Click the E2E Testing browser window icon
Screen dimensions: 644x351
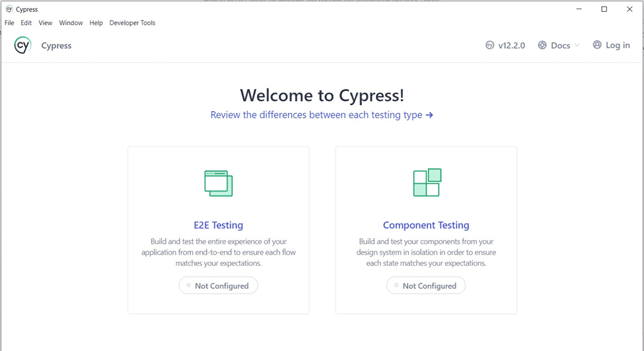pos(219,183)
